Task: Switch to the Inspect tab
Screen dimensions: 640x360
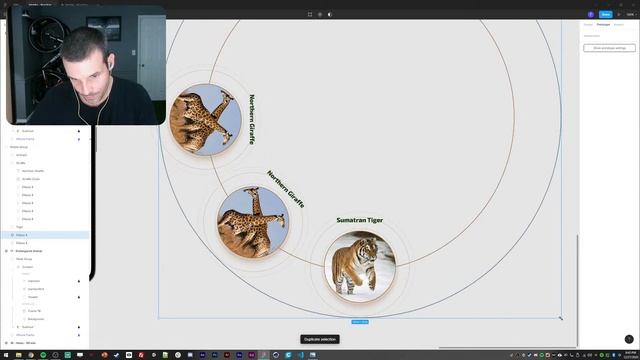Action: (618, 25)
